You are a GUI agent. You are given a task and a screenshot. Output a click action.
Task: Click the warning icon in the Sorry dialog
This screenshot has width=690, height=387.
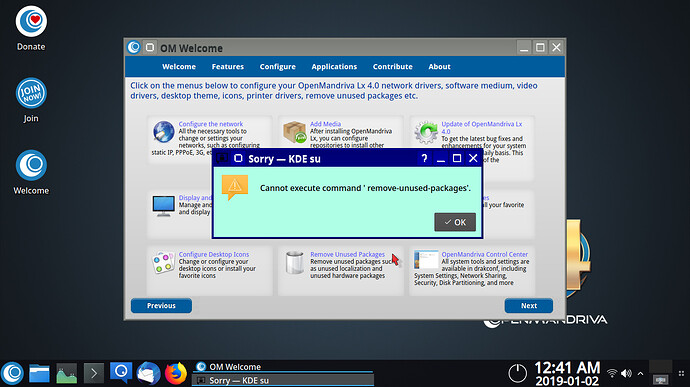(235, 187)
